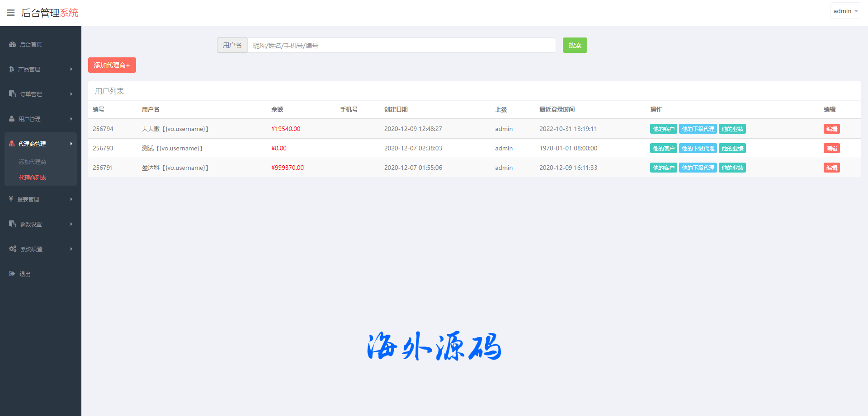Click the user icon beside 用户管理

[x=12, y=119]
